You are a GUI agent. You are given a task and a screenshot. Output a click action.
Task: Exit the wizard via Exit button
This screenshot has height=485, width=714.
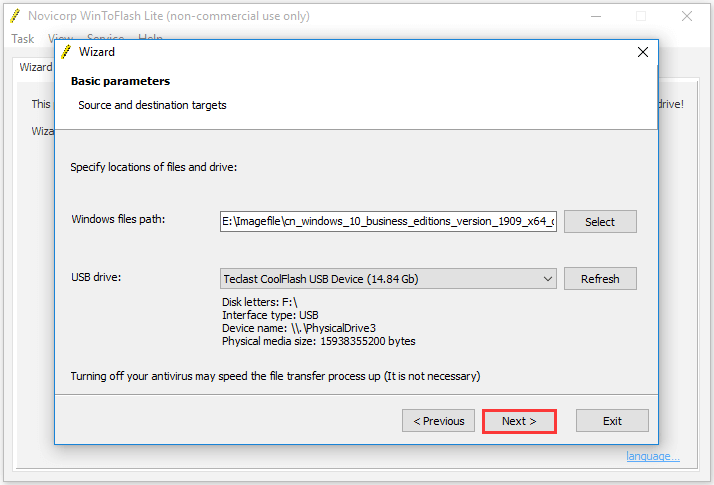point(612,421)
